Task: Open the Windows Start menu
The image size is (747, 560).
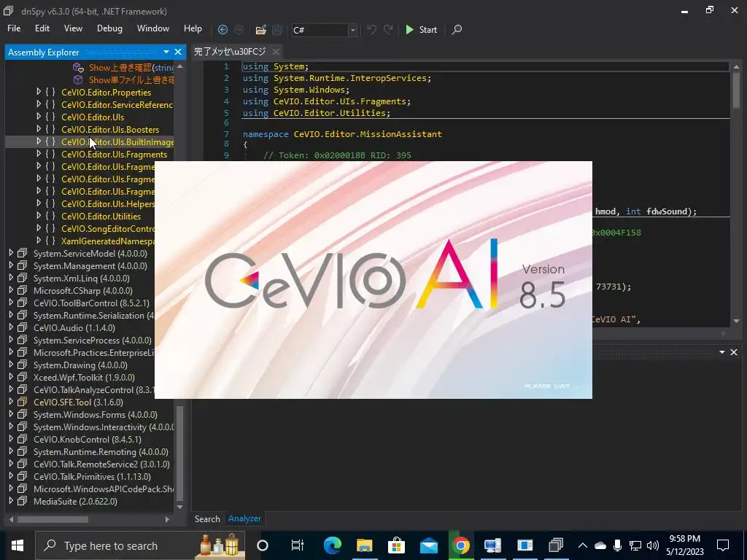Action: click(18, 545)
